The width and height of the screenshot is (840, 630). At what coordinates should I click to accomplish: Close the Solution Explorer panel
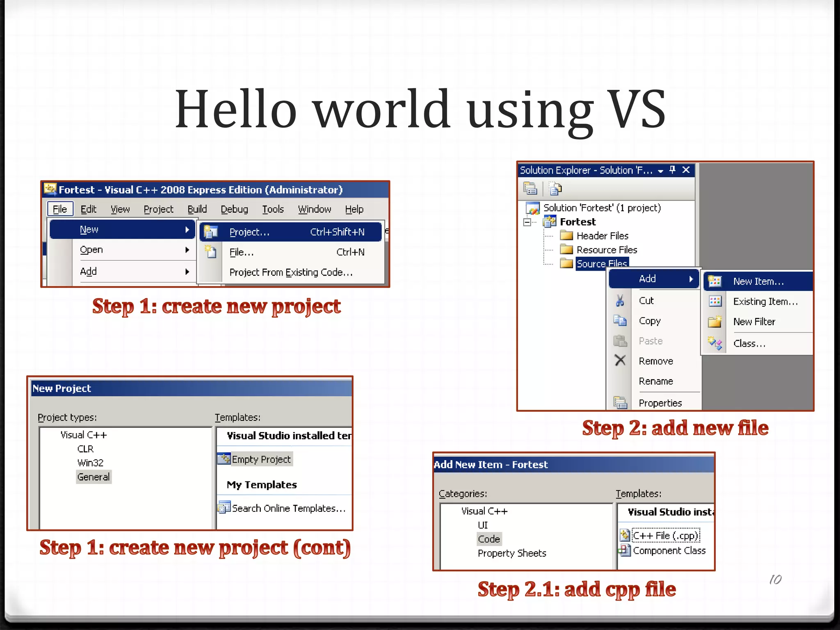click(x=686, y=170)
